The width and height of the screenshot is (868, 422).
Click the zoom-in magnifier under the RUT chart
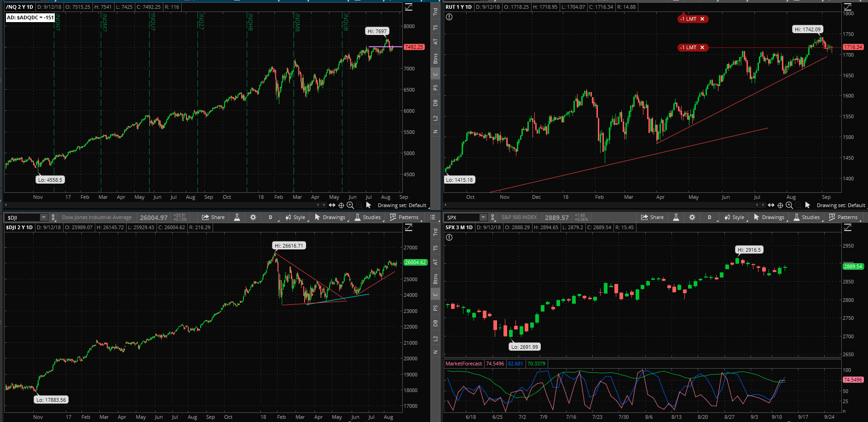pyautogui.click(x=789, y=205)
